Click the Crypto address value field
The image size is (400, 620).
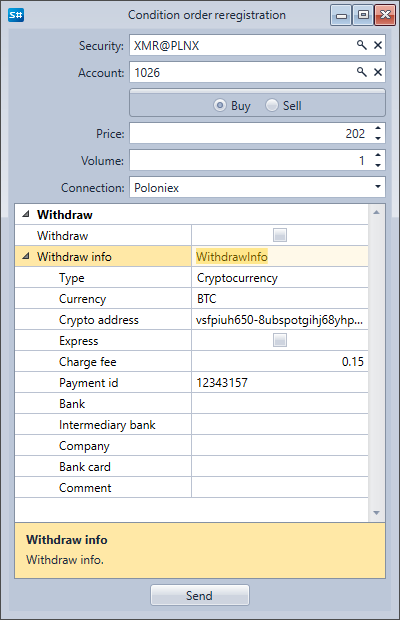coord(280,319)
